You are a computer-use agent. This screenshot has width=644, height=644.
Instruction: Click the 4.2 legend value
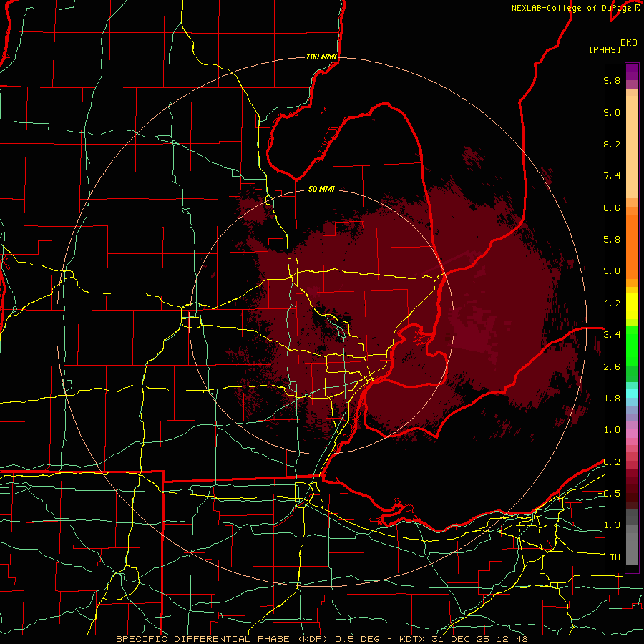click(612, 303)
